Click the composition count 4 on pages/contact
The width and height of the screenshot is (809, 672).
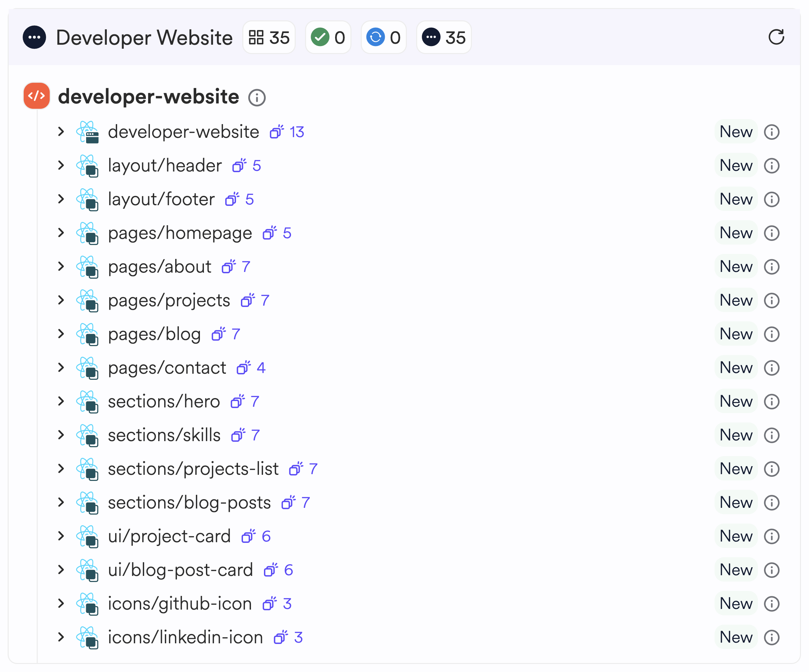tap(261, 368)
